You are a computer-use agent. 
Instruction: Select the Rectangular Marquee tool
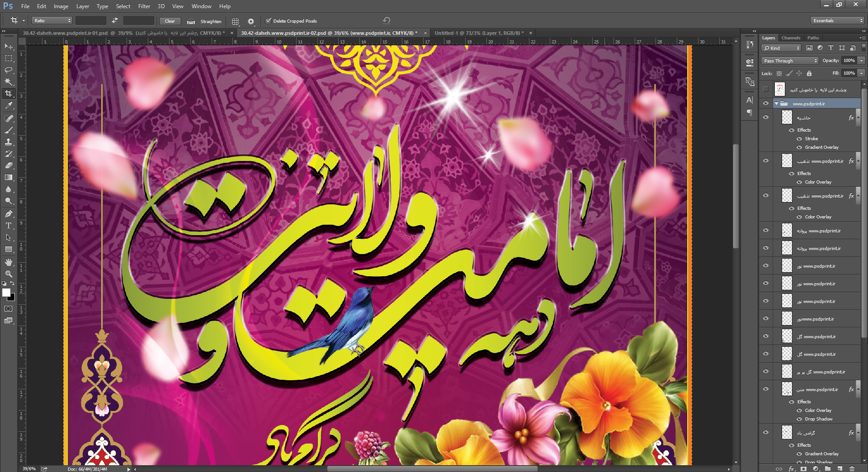pyautogui.click(x=9, y=58)
